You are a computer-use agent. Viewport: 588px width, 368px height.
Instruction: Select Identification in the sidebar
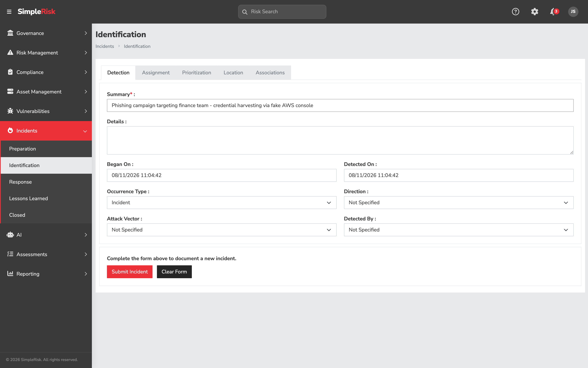pyautogui.click(x=46, y=165)
